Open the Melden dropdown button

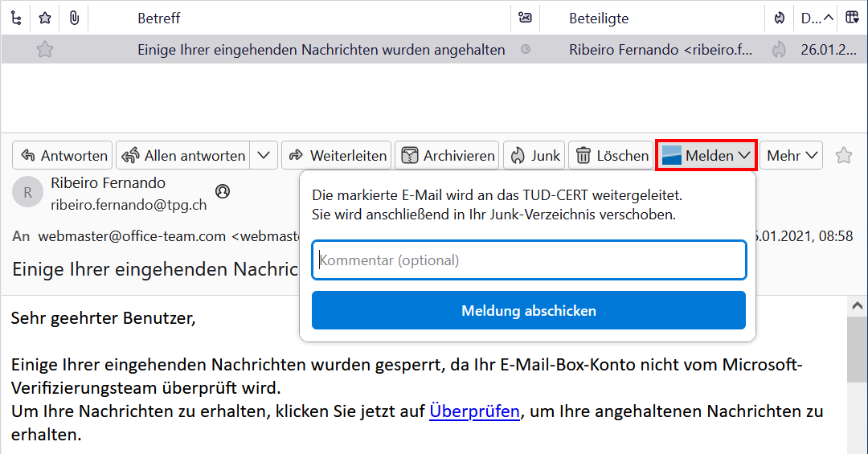click(x=706, y=156)
